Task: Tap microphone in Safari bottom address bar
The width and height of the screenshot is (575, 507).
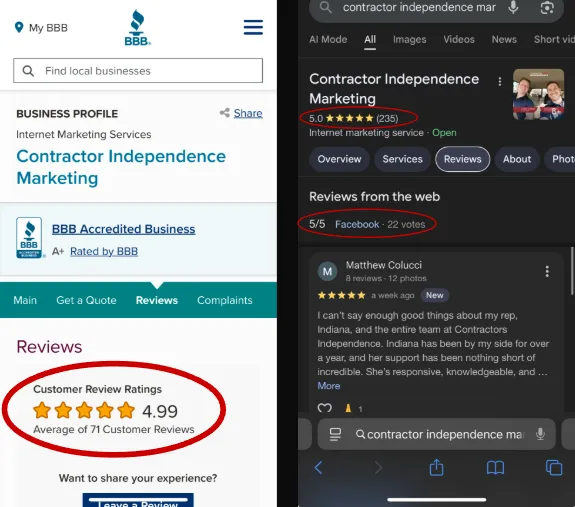Action: pos(540,434)
